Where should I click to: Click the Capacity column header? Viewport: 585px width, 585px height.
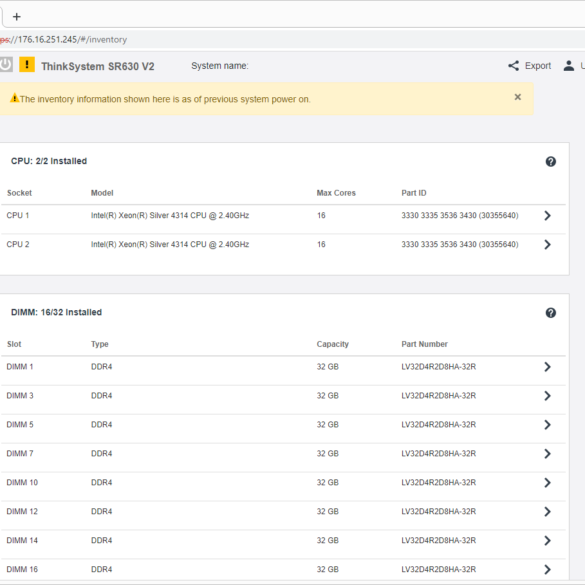click(333, 344)
